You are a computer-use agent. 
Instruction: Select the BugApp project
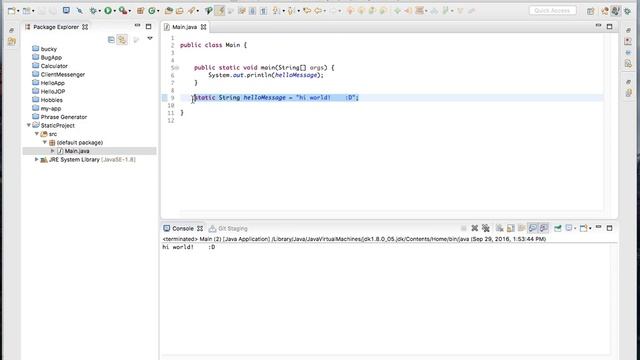[x=47, y=58]
